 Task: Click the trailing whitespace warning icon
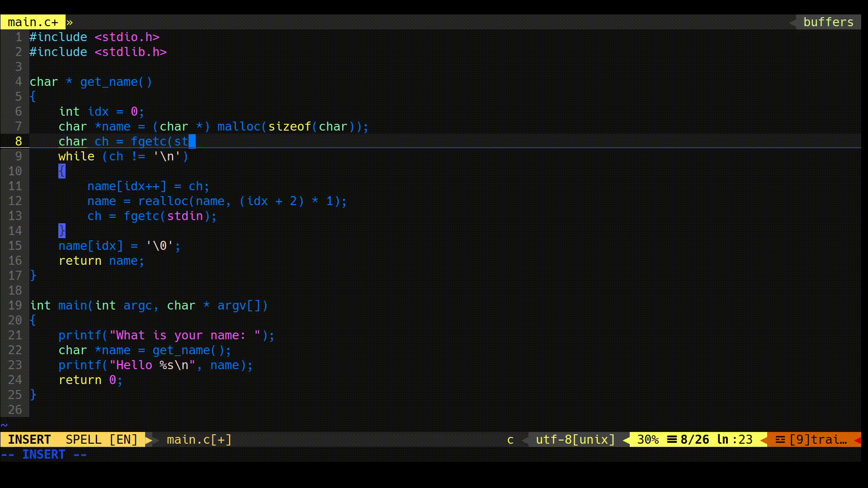(x=780, y=439)
